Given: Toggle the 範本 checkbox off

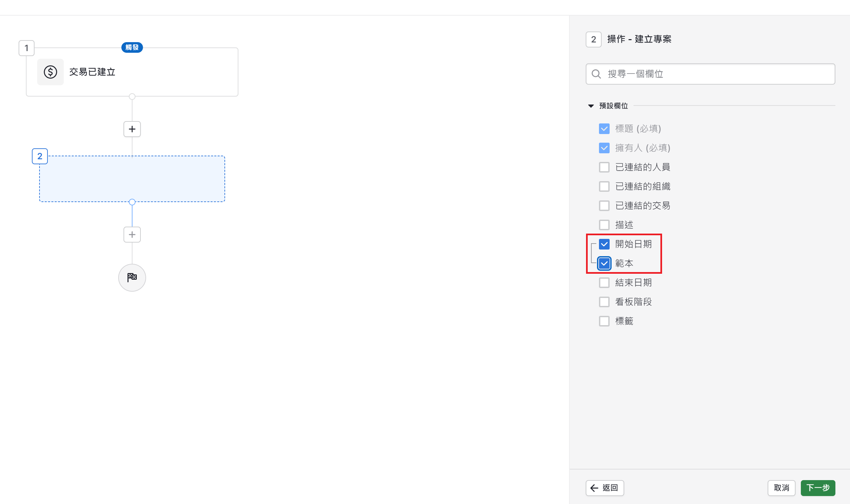Looking at the screenshot, I should pyautogui.click(x=604, y=263).
